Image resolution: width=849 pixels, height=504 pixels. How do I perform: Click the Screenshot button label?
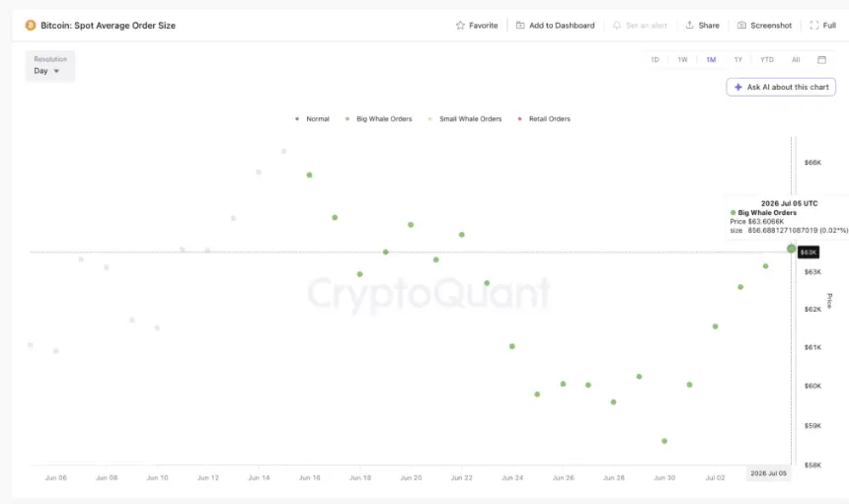coord(771,26)
